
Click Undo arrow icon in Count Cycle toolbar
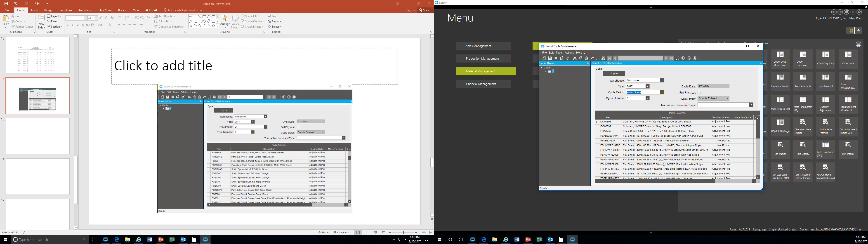tap(592, 58)
